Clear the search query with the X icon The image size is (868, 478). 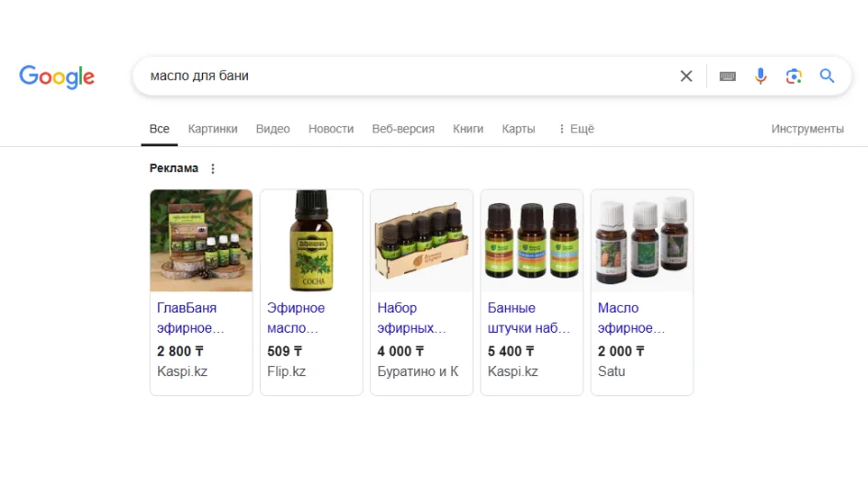686,76
